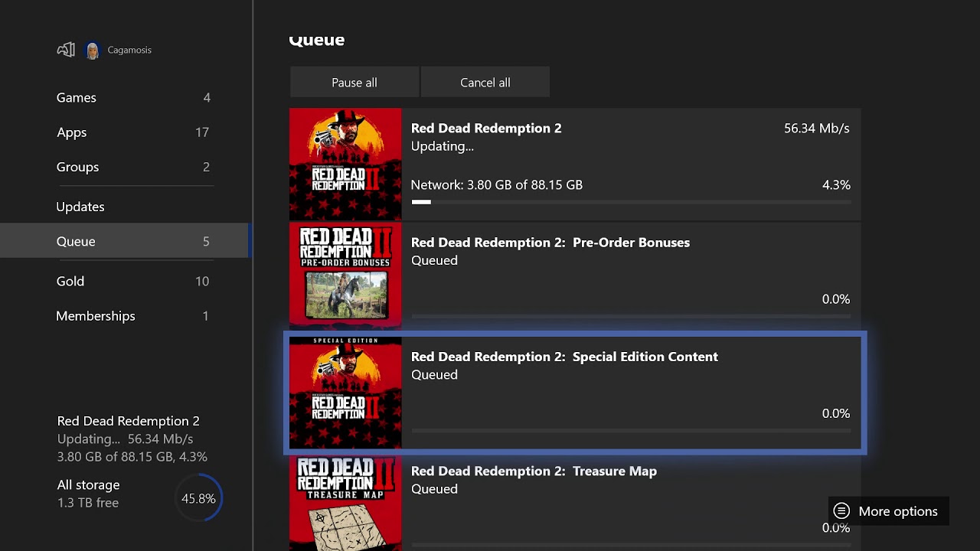Select the Red Dead Redemption 2 cover thumbnail
980x551 pixels.
coord(345,164)
